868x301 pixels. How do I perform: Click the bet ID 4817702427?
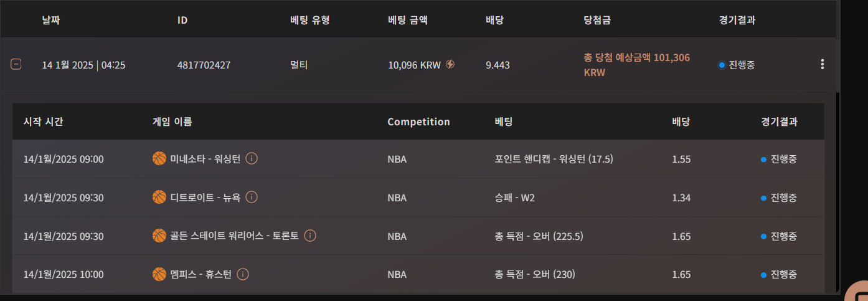point(204,65)
